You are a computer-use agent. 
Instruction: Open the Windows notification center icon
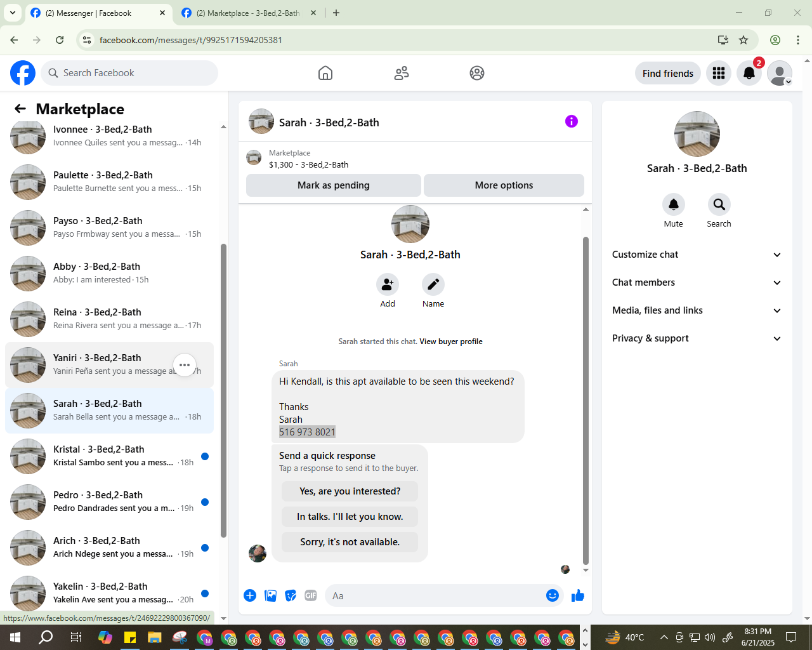pos(791,637)
